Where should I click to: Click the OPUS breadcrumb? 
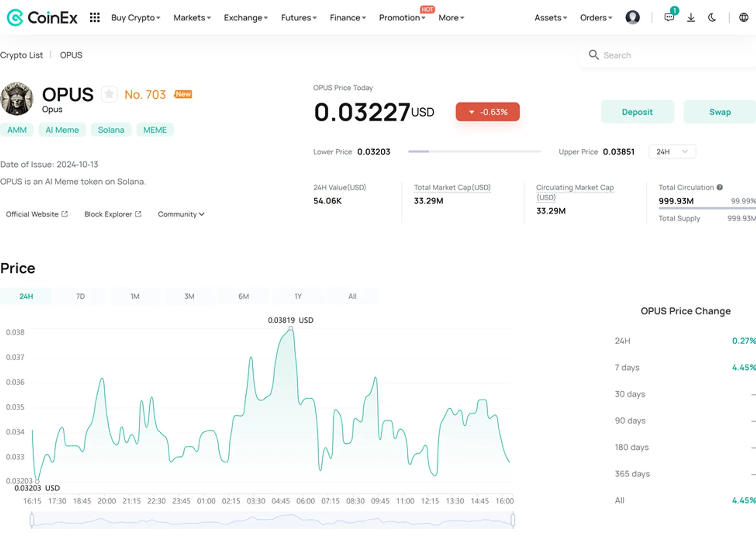pos(71,55)
